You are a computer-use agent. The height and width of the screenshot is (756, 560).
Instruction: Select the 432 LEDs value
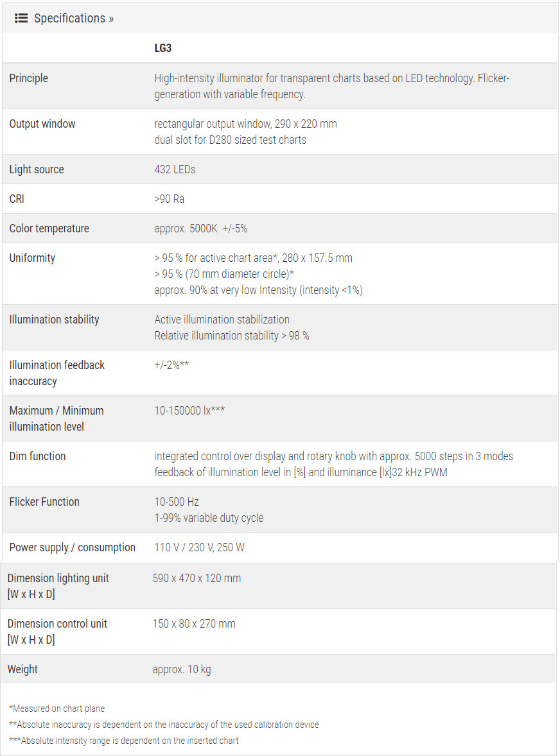pos(175,169)
